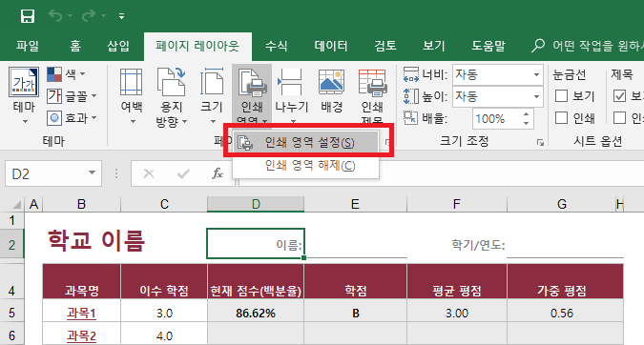
Task: Select column D header
Action: click(x=256, y=204)
